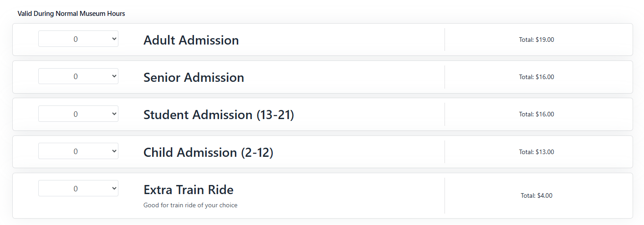Expand the Extra Train Ride quantity selector

pyautogui.click(x=78, y=188)
